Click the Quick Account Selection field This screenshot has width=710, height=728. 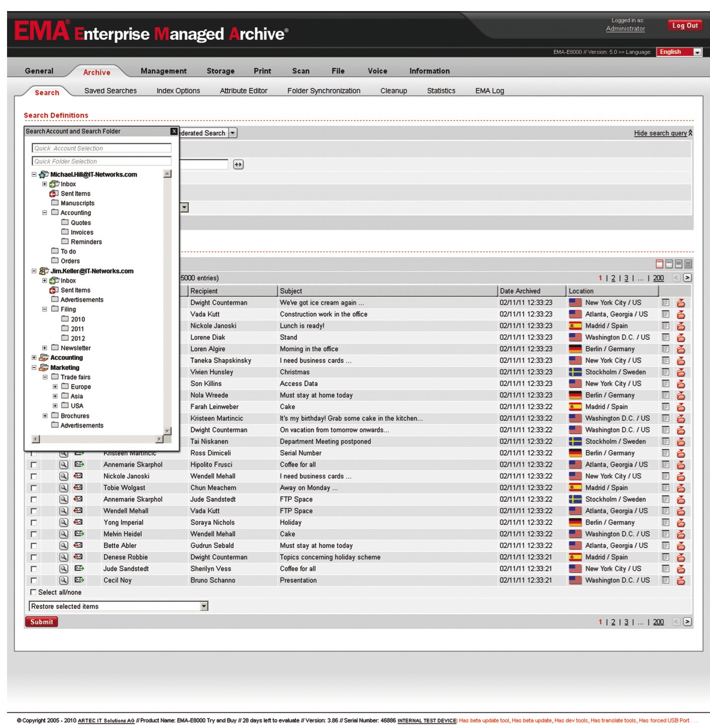point(102,148)
